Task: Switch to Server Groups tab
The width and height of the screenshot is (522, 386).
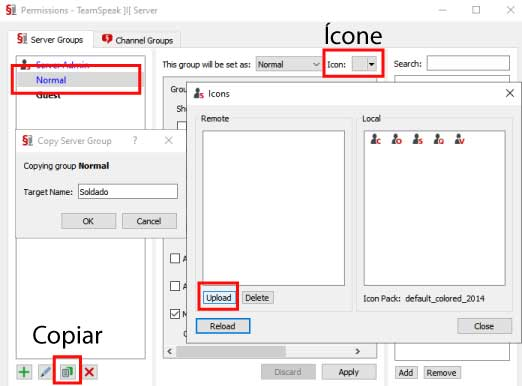Action: click(x=50, y=40)
